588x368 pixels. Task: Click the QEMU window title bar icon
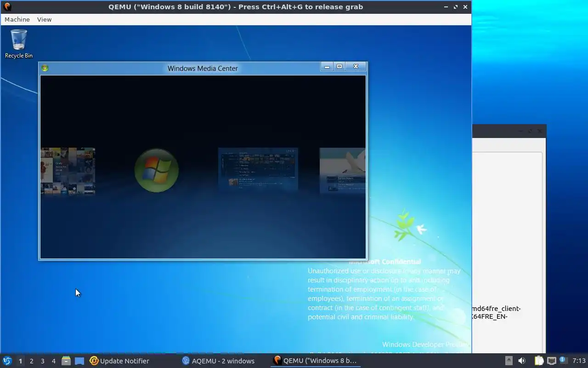(7, 7)
